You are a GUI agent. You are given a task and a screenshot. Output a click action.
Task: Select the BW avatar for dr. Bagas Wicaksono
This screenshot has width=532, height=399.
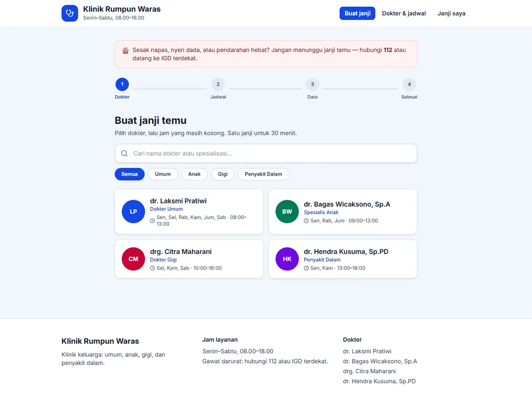point(287,211)
